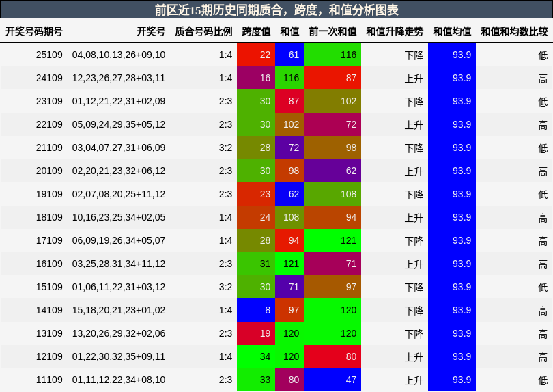Click draw numbers 04,08,10,13,26+09,10

119,55
